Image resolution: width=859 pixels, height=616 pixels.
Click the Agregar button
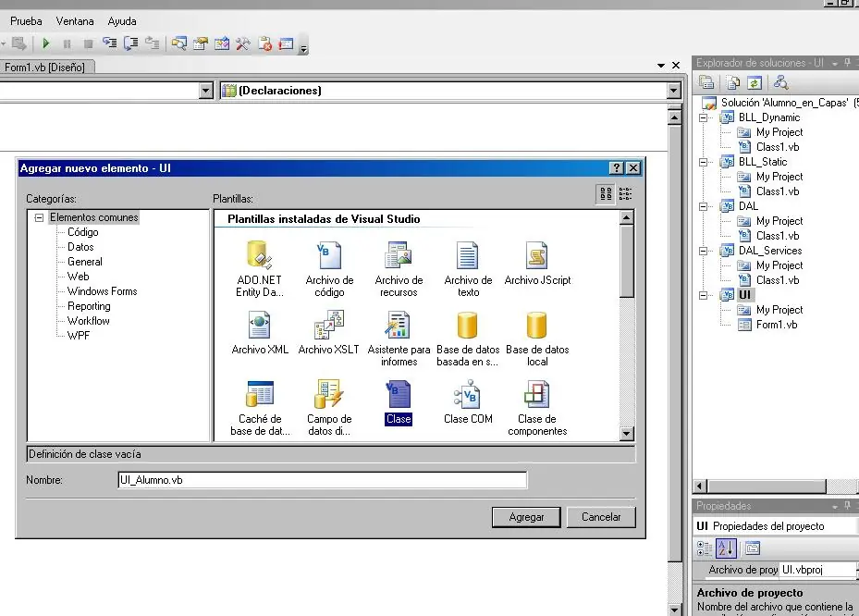pos(526,517)
